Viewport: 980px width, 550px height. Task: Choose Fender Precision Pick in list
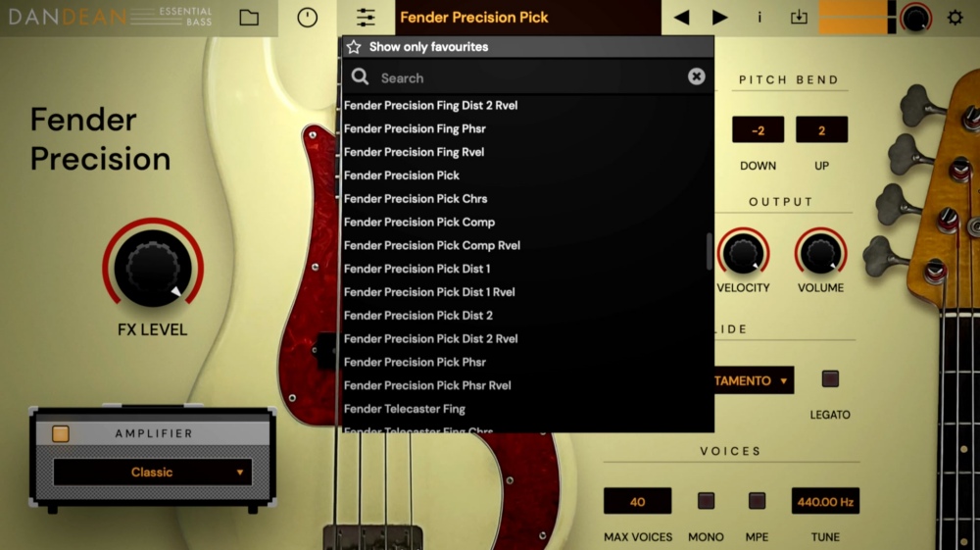click(x=401, y=175)
